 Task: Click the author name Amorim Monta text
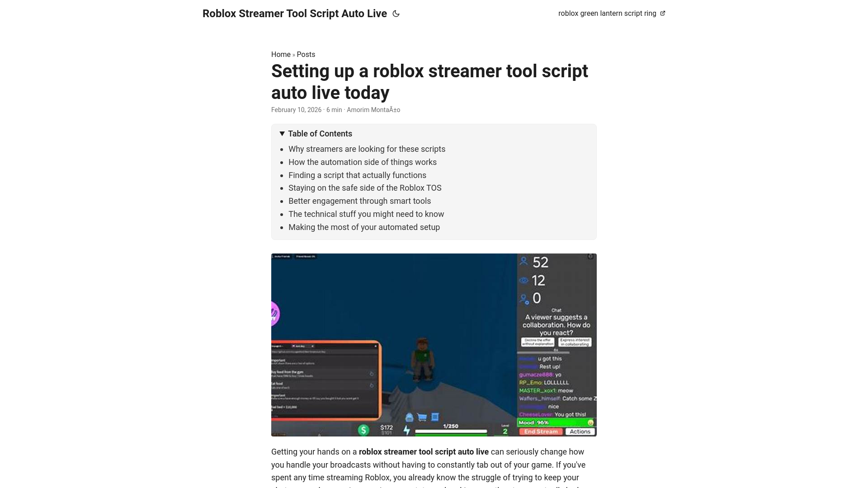pos(373,110)
